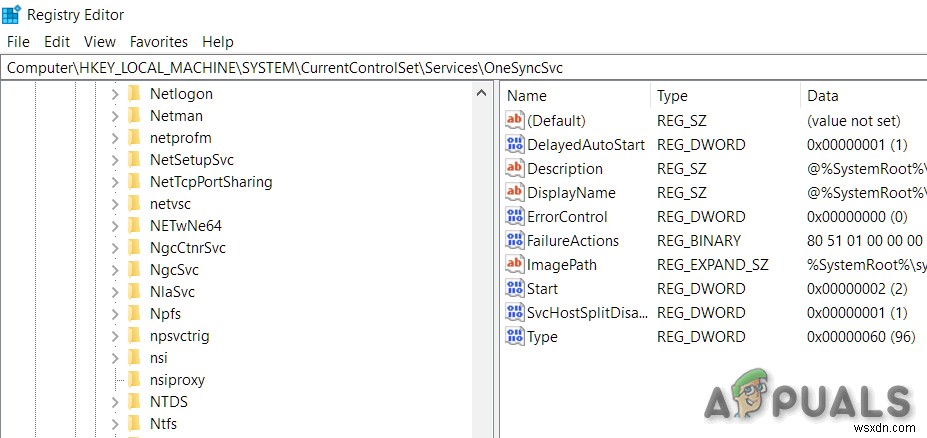Expand the Npfs key chevron

click(x=115, y=314)
